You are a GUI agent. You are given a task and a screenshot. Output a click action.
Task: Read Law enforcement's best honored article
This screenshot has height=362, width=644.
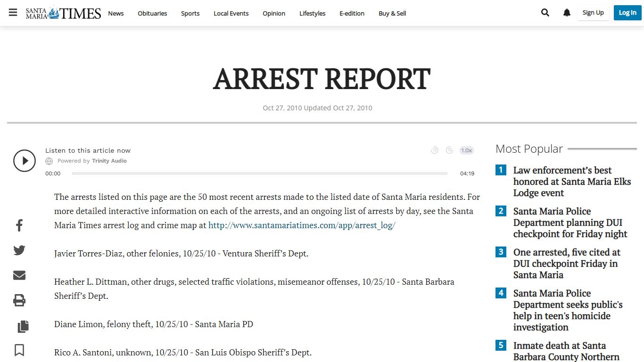point(572,181)
